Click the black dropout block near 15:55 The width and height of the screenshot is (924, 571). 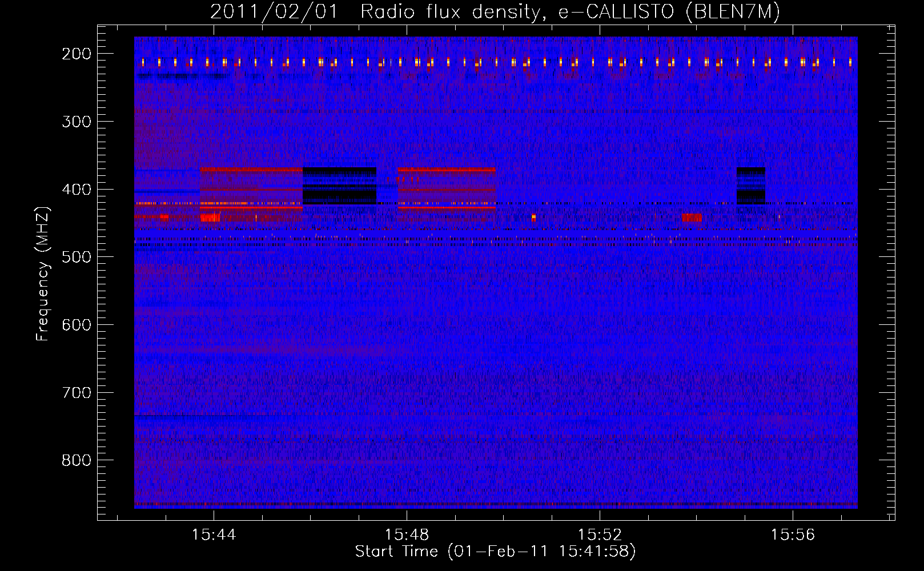pyautogui.click(x=750, y=186)
